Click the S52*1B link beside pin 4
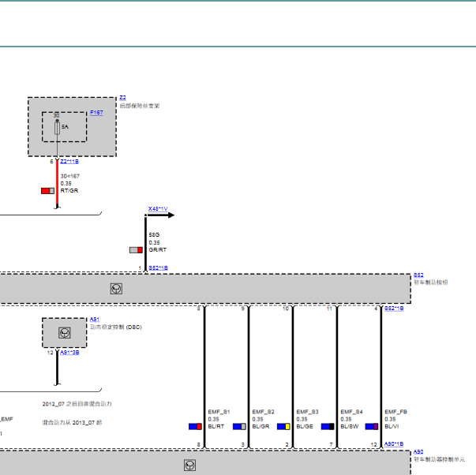The height and width of the screenshot is (475, 476). [x=394, y=309]
